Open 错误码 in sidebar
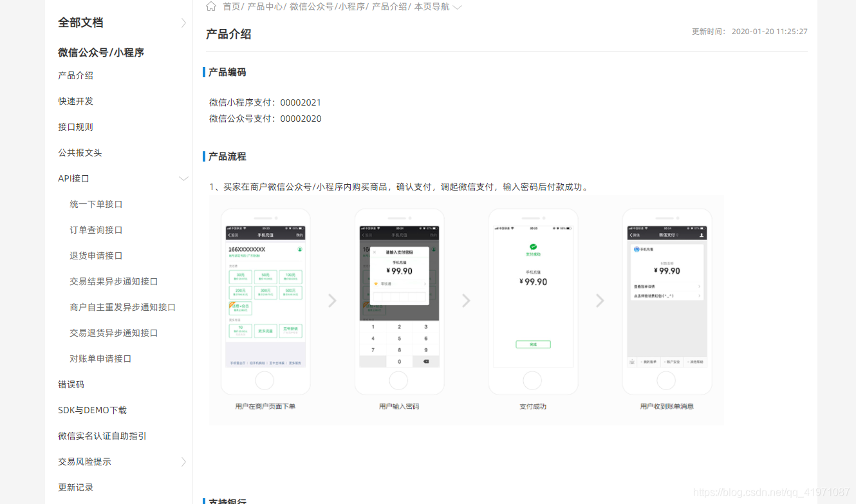 71,384
